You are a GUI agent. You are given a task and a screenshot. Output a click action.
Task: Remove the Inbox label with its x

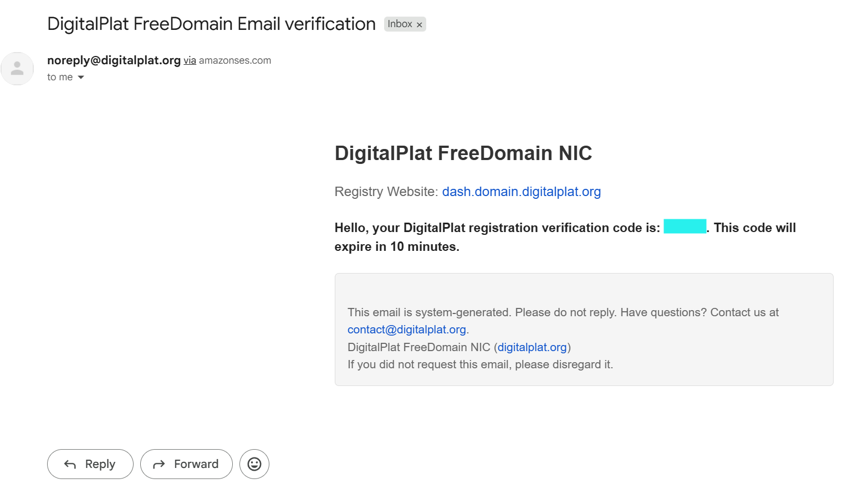coord(420,25)
